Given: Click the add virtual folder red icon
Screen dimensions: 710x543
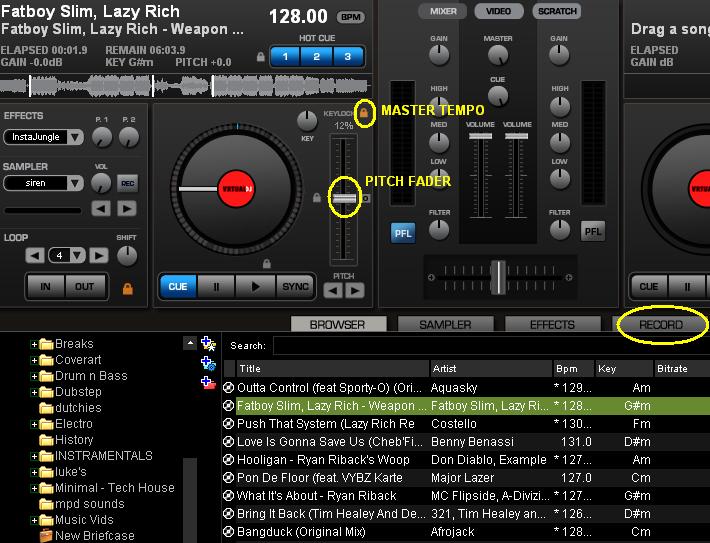Looking at the screenshot, I should tap(208, 383).
